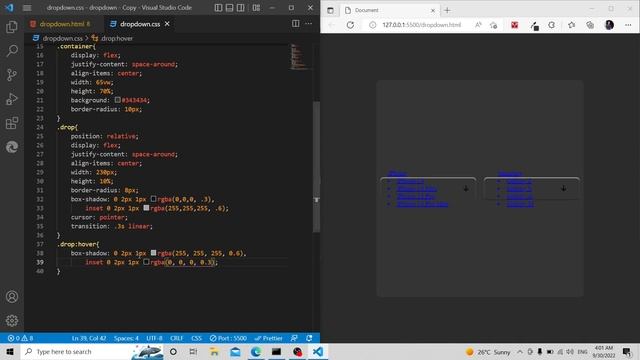
Task: Open color swatch on line 39
Action: pos(146,262)
